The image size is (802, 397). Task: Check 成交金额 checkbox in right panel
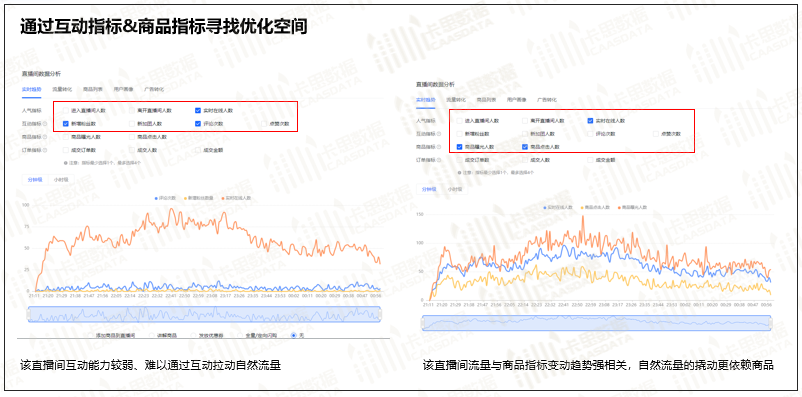(x=591, y=160)
